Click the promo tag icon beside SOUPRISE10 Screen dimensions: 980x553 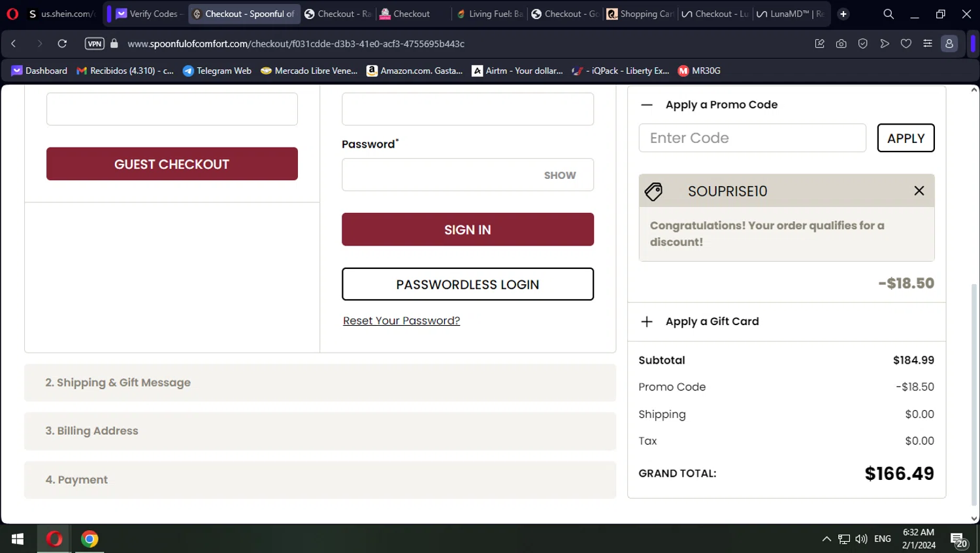coord(654,191)
